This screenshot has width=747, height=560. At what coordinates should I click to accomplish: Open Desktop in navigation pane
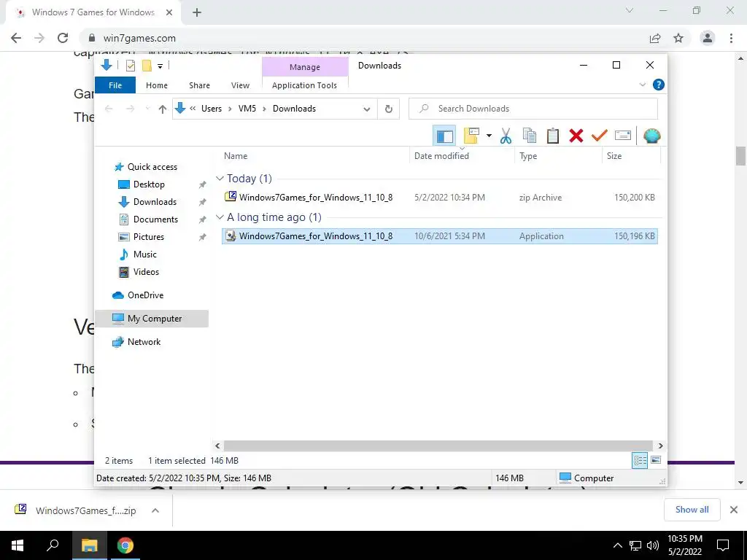coord(149,184)
